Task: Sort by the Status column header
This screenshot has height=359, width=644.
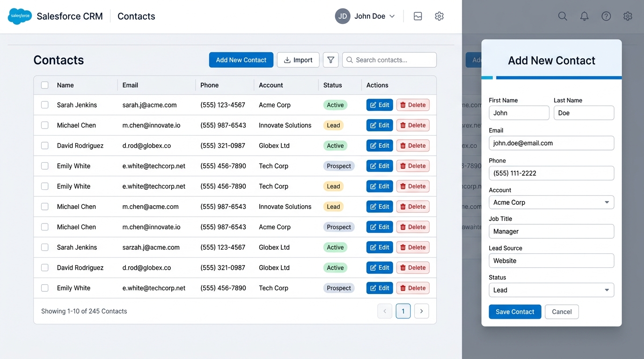Action: pyautogui.click(x=333, y=85)
